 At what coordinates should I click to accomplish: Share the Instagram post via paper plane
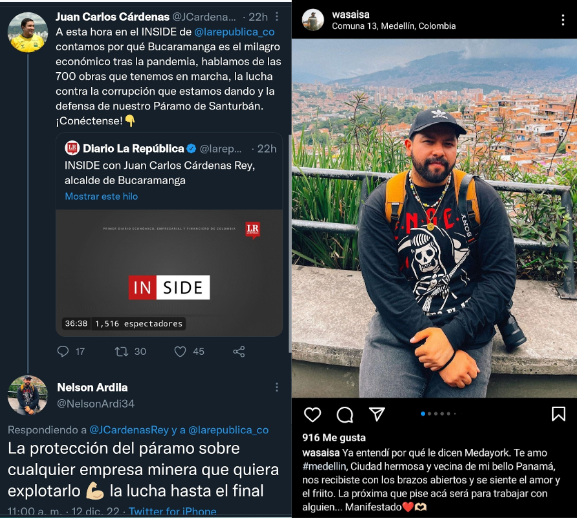377,414
